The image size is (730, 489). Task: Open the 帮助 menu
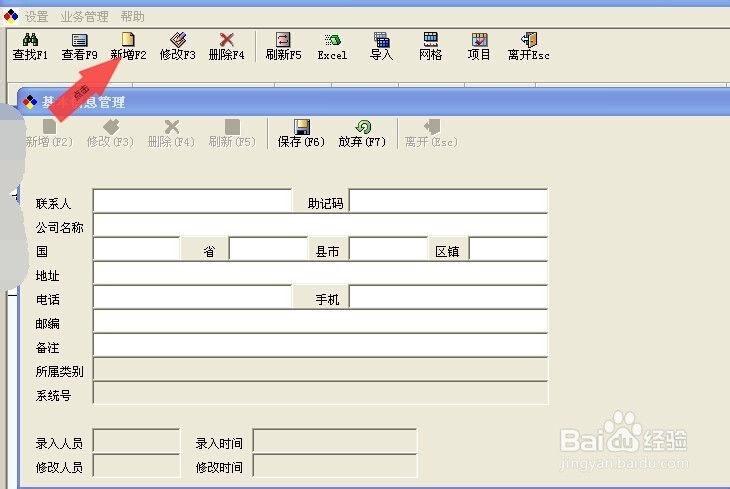(132, 17)
